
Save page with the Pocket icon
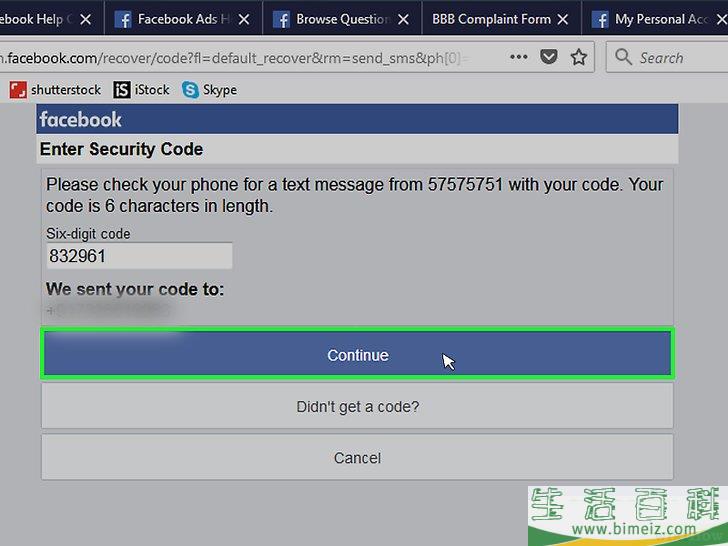coord(549,57)
